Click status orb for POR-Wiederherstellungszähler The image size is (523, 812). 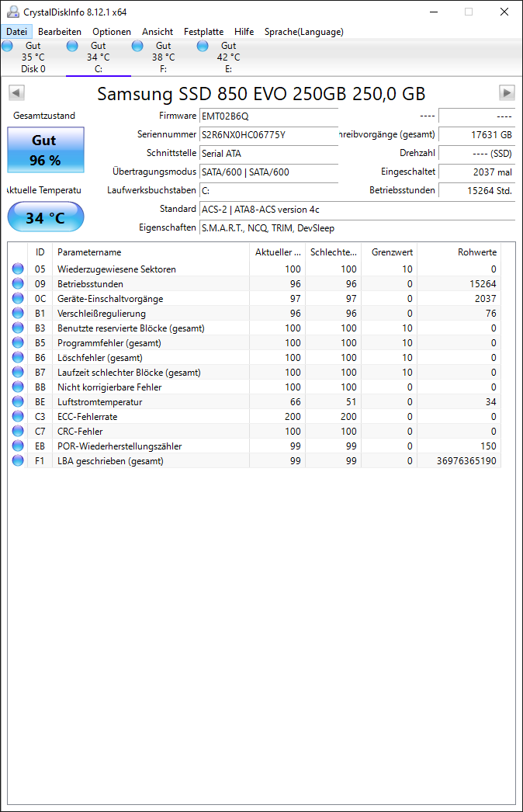click(18, 446)
